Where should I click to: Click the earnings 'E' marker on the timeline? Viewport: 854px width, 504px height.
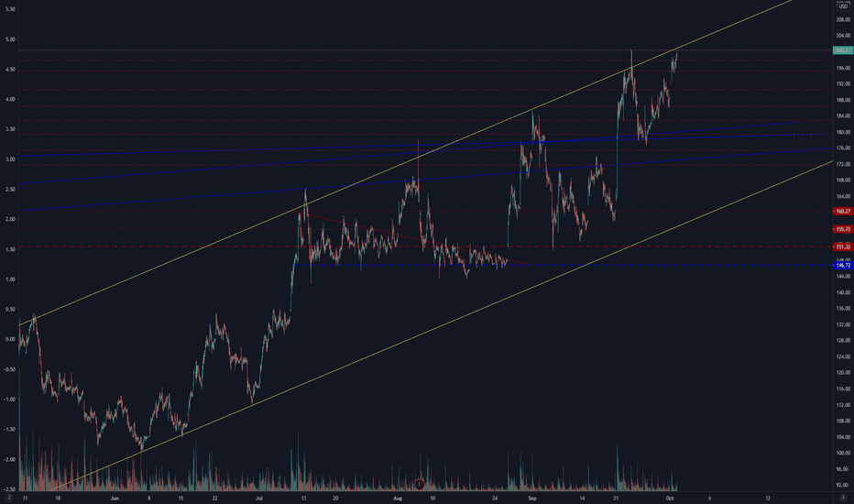(x=420, y=484)
